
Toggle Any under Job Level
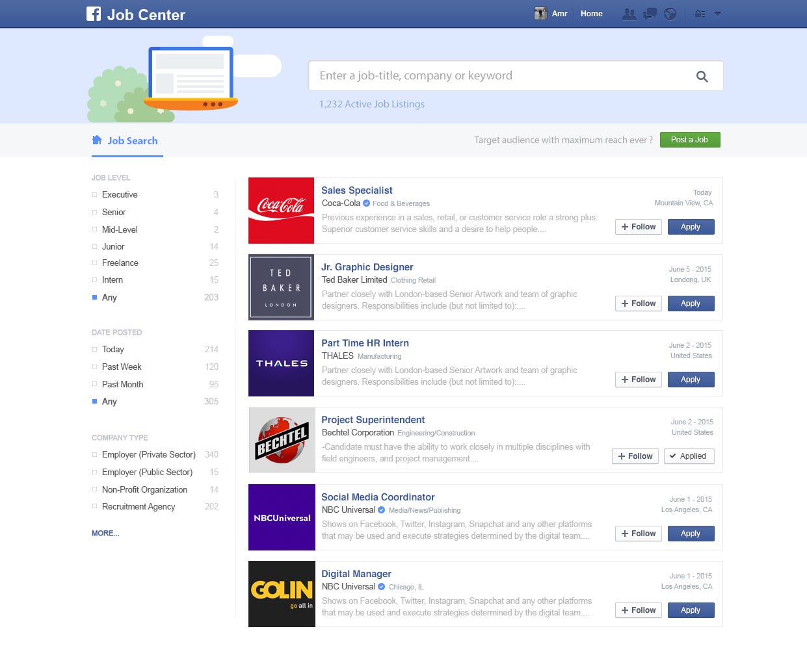(95, 297)
